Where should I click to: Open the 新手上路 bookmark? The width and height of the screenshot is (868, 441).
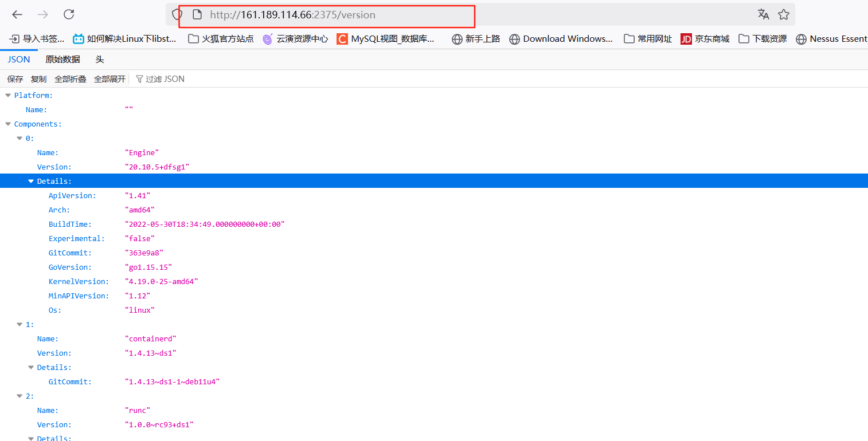(476, 39)
